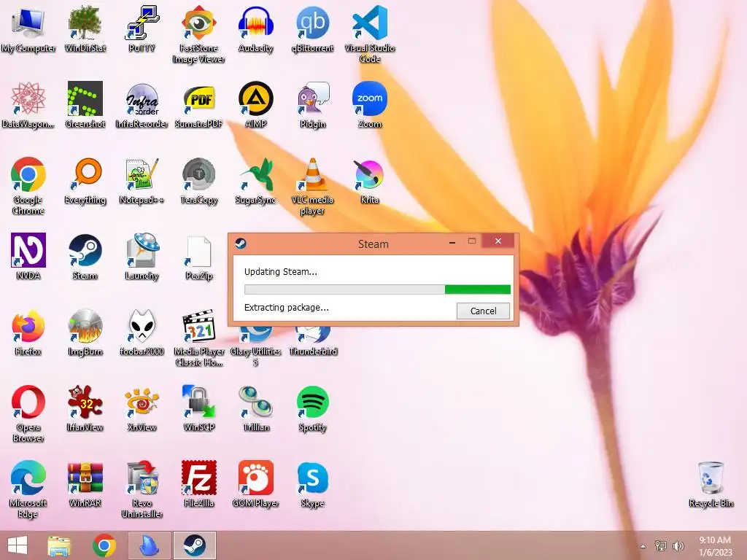Select the DataWagon desktop icon
Viewport: 747px width, 560px height.
tap(28, 105)
